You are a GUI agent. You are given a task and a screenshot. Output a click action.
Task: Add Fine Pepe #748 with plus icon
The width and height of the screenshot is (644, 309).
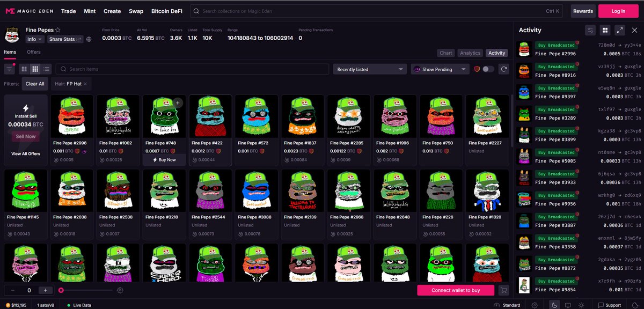pyautogui.click(x=178, y=102)
